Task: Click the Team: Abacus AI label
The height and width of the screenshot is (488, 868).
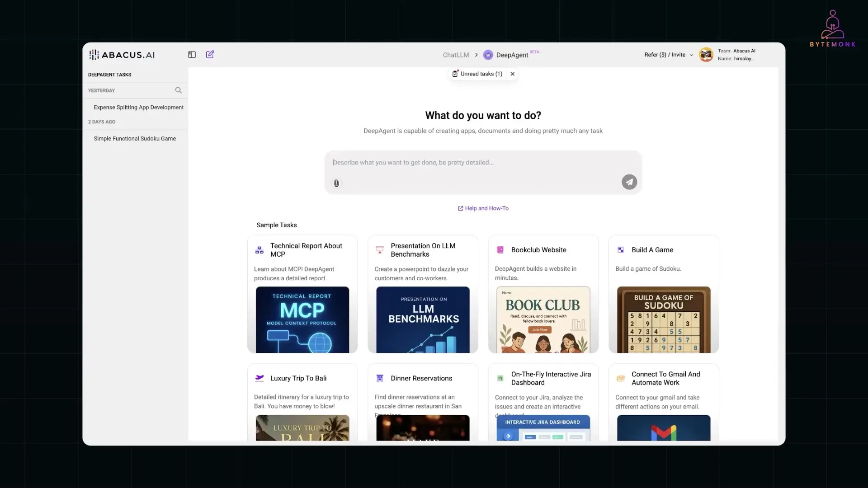Action: coord(736,51)
